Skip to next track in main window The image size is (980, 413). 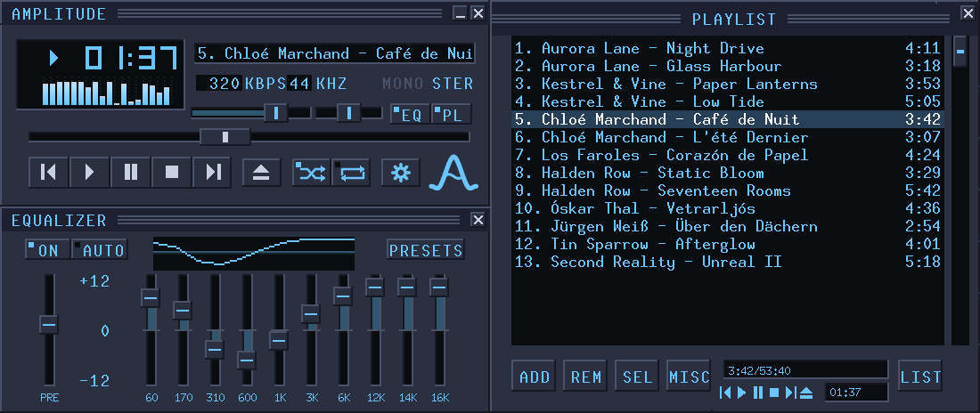click(213, 172)
